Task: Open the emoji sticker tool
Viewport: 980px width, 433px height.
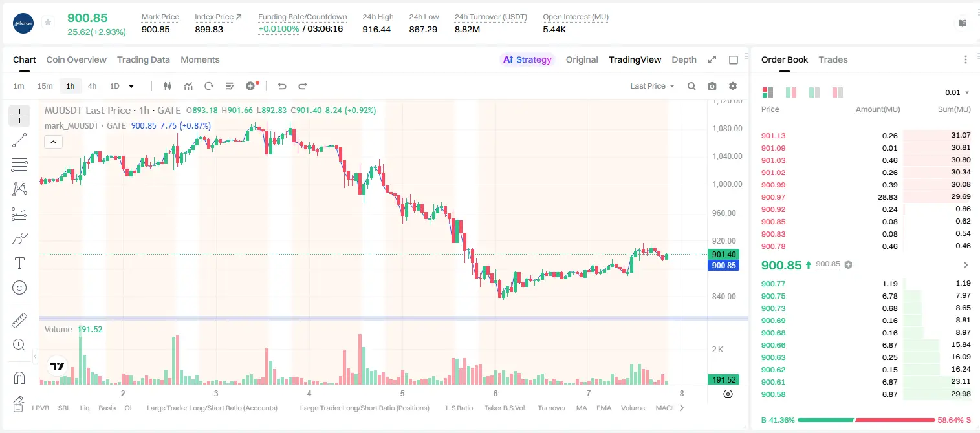Action: (19, 288)
